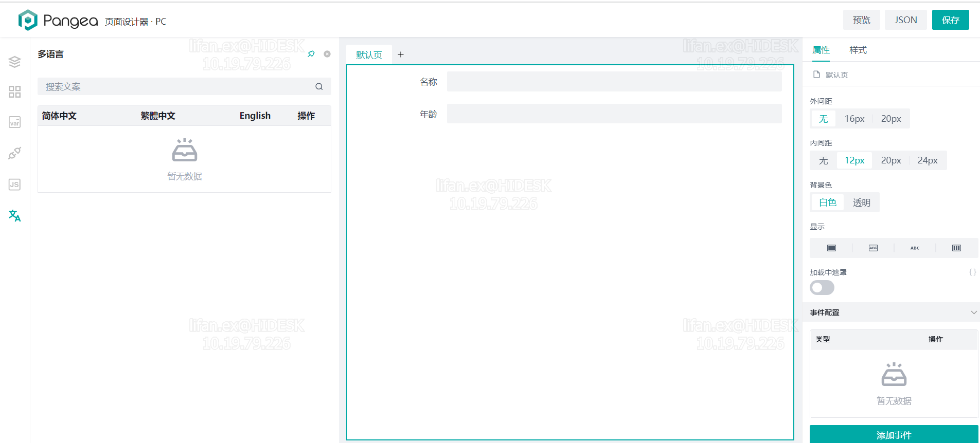This screenshot has width=980, height=443.
Task: Set 内间距 to 无
Action: click(x=824, y=160)
